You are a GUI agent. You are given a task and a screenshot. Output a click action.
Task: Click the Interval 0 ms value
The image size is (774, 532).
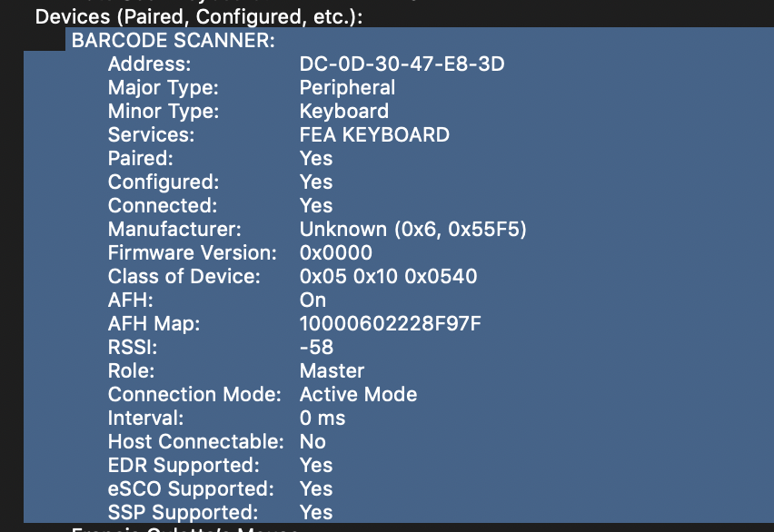point(322,418)
